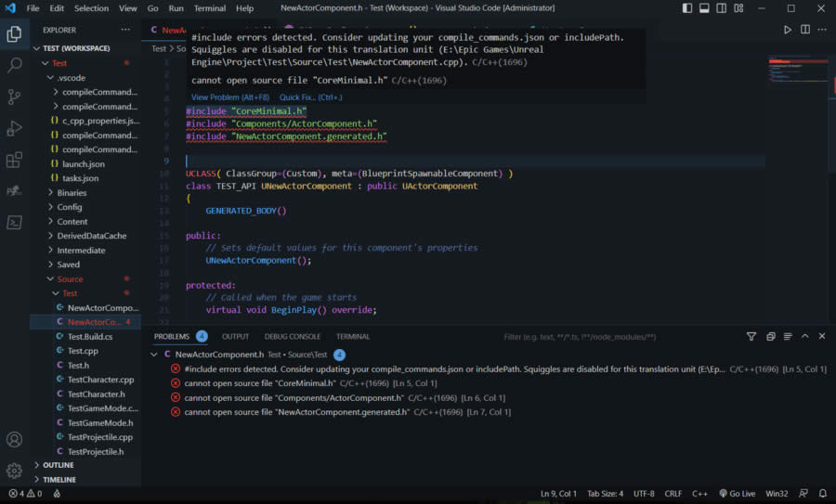The image size is (836, 504).
Task: Maximize panel with the chevron up icon
Action: click(805, 336)
